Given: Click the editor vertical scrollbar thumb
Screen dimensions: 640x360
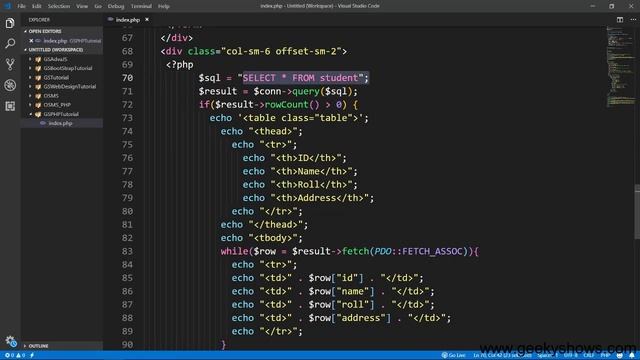Looking at the screenshot, I should coord(637,211).
